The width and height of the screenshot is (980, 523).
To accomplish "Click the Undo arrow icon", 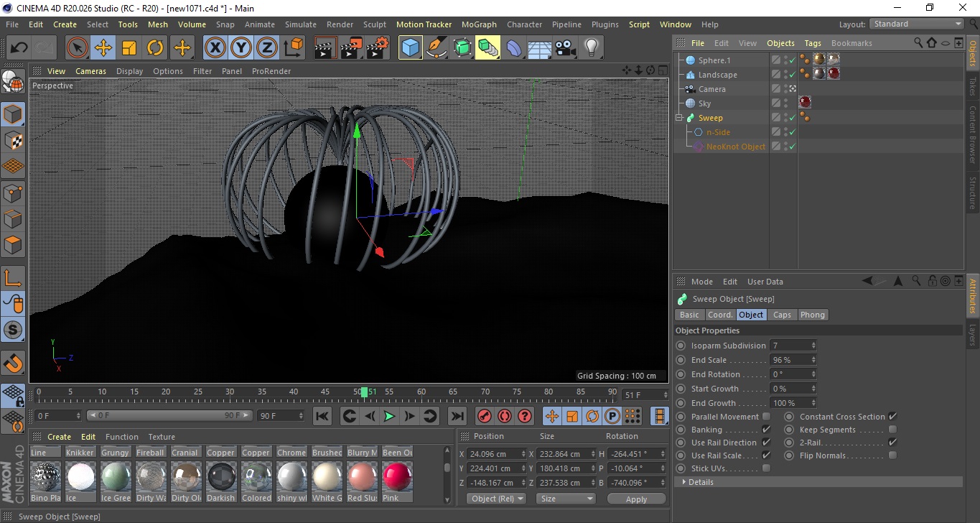I will tap(19, 48).
